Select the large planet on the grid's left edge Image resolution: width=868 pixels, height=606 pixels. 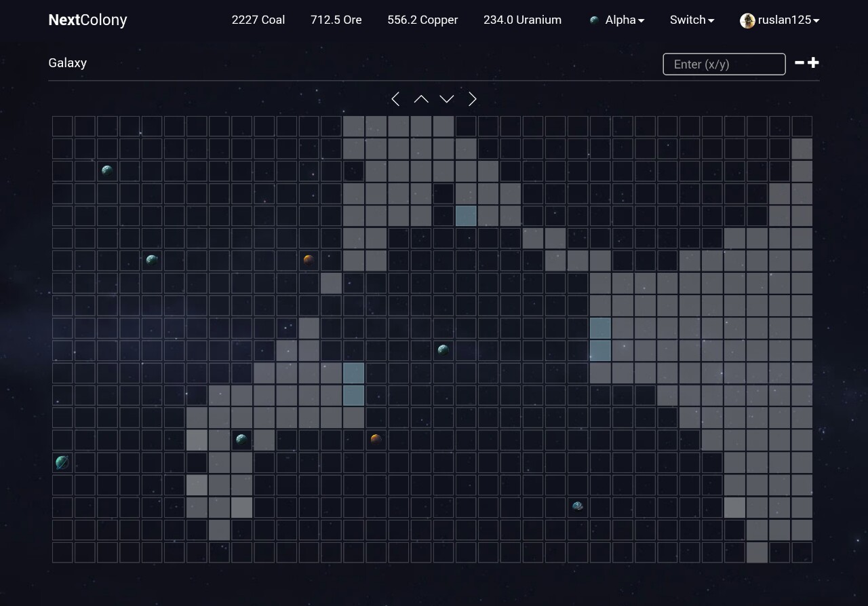[62, 462]
